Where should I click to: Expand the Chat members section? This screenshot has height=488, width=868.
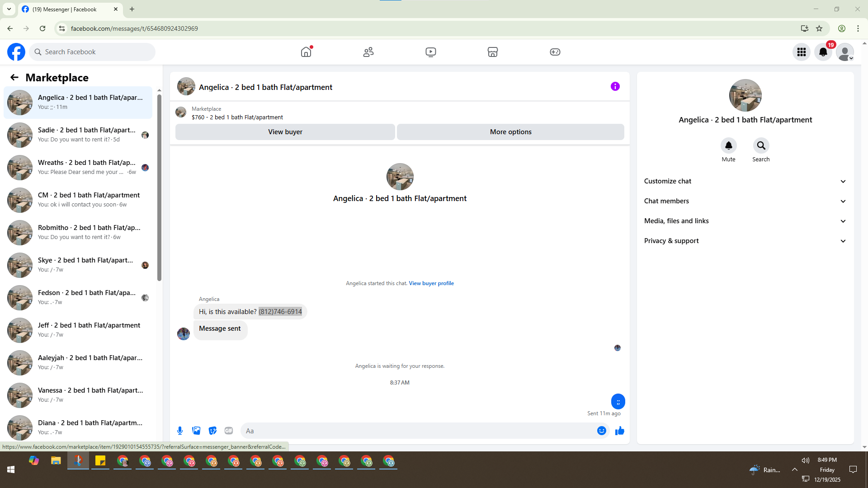click(x=745, y=201)
